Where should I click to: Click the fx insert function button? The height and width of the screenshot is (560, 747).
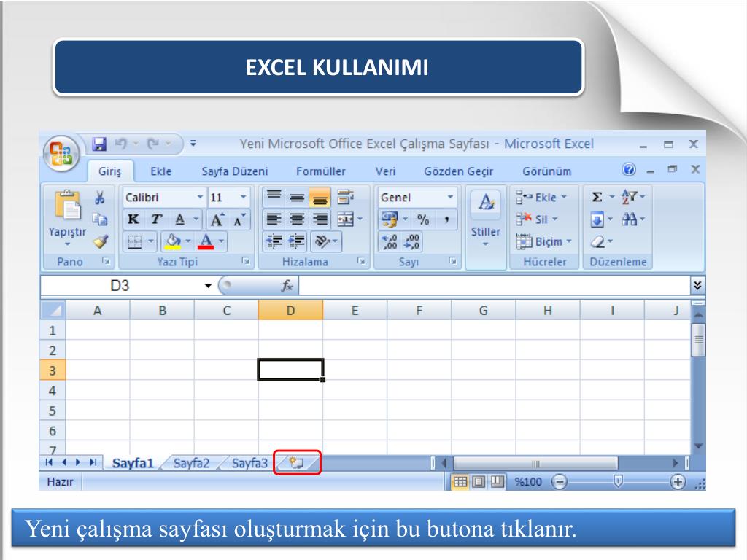click(x=287, y=285)
